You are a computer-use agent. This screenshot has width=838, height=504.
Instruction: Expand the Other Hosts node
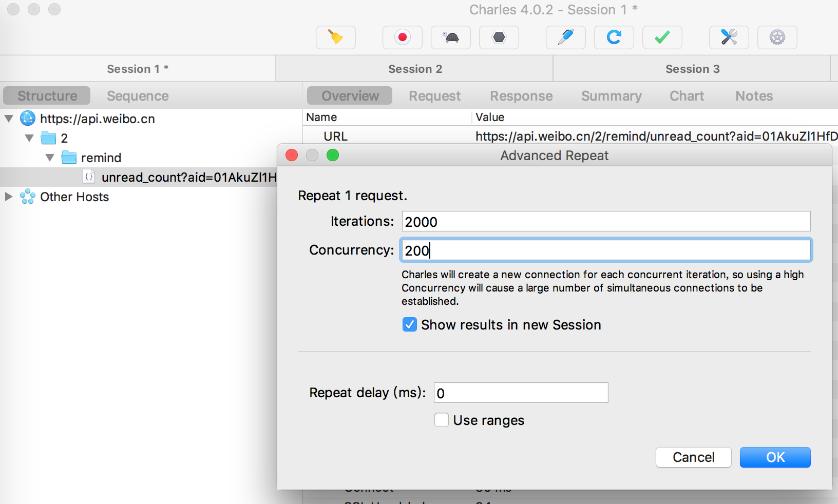tap(9, 197)
